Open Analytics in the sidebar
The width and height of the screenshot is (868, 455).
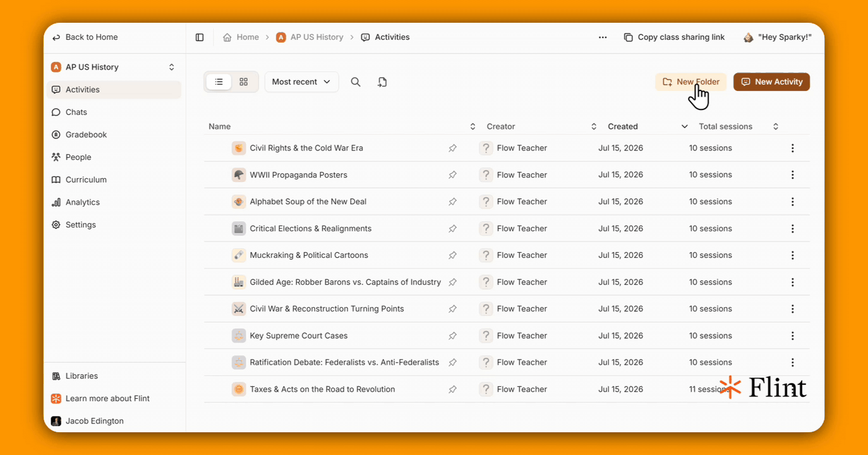[x=114, y=202]
